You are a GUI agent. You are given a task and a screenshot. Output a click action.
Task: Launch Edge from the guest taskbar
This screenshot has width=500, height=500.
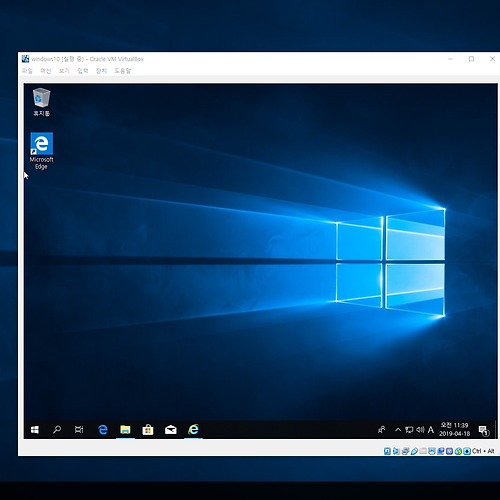pyautogui.click(x=103, y=430)
